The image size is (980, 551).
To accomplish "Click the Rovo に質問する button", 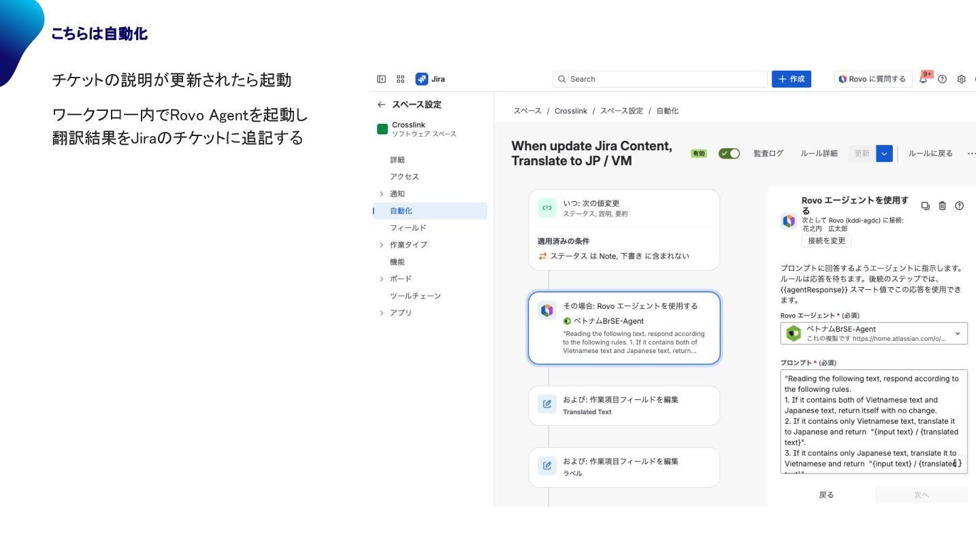I will click(872, 79).
